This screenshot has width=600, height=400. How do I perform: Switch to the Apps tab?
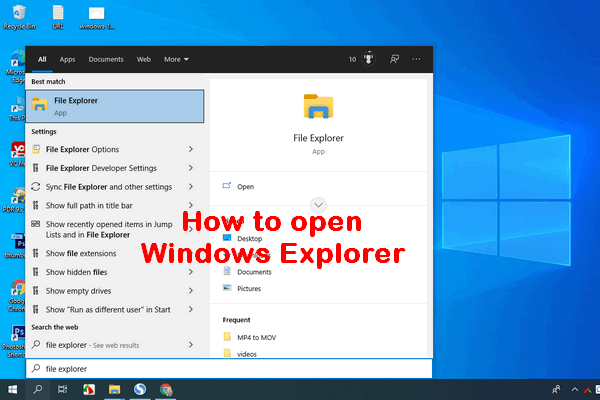click(67, 59)
